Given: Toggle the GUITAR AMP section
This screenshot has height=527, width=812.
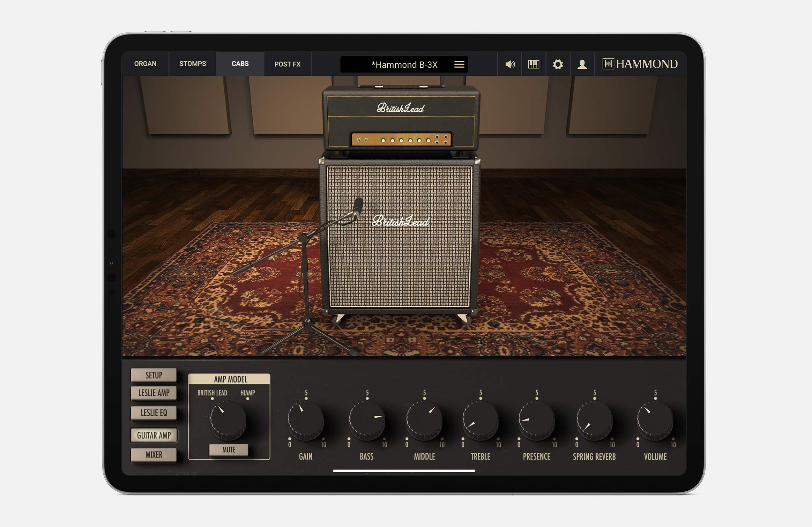Looking at the screenshot, I should click(x=154, y=435).
